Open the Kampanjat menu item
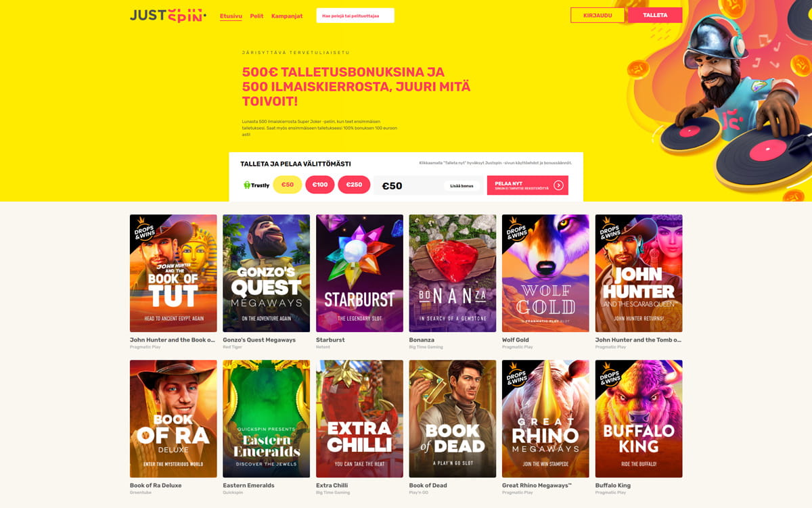812x508 pixels. click(287, 16)
